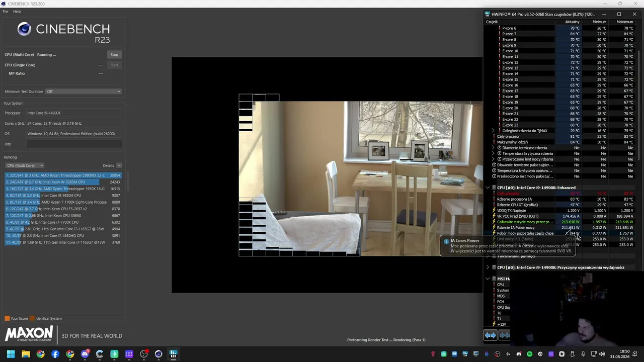This screenshot has height=362, width=644.
Task: Select the Threadripper 2990WX ranking entry
Action: tap(63, 175)
